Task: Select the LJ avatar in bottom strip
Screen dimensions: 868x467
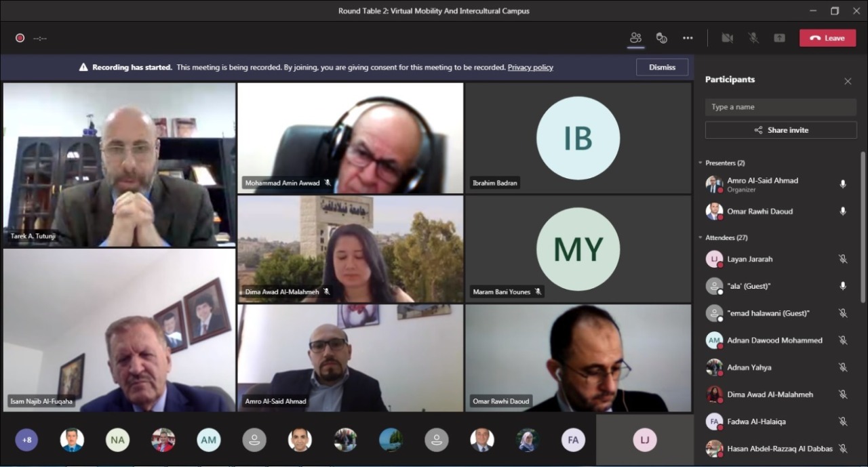Action: (x=644, y=440)
